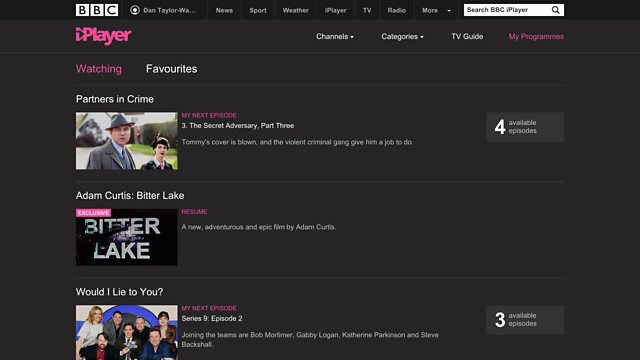This screenshot has width=640, height=360.
Task: Expand the More dropdown in top bar
Action: [x=436, y=10]
